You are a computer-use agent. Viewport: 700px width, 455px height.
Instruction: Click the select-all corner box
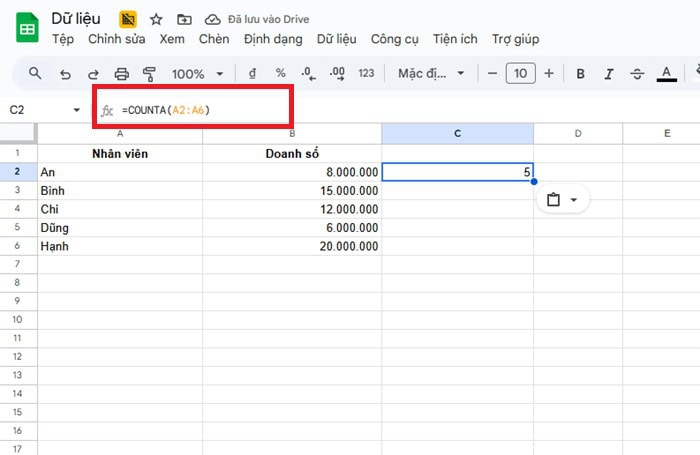click(18, 134)
